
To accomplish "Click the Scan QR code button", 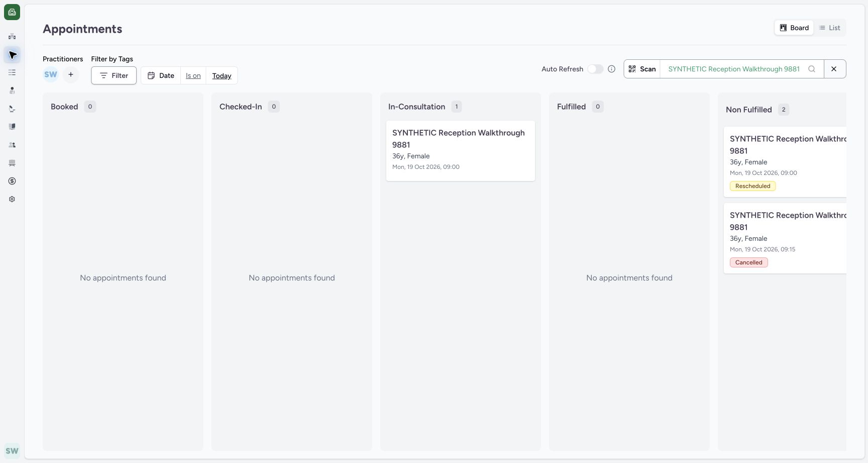I will (x=642, y=69).
